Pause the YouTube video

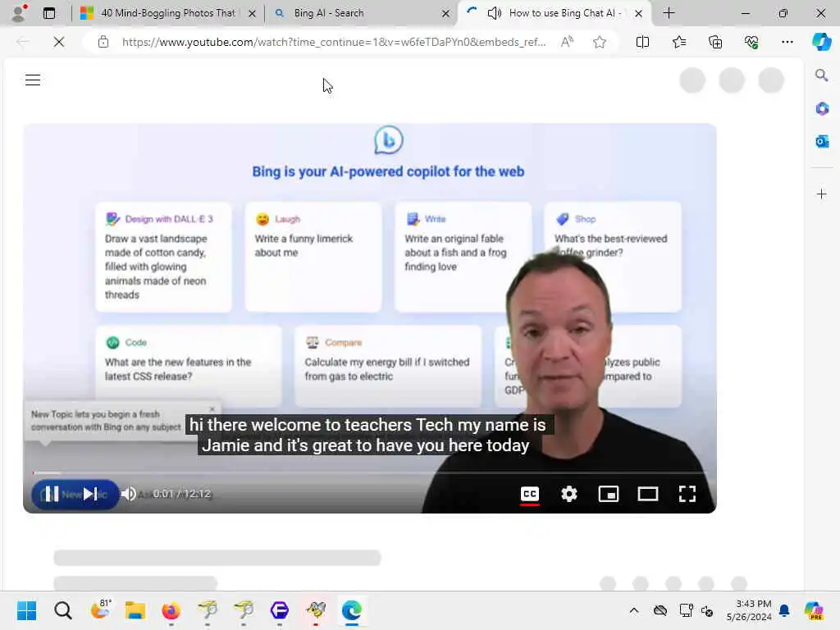point(52,494)
